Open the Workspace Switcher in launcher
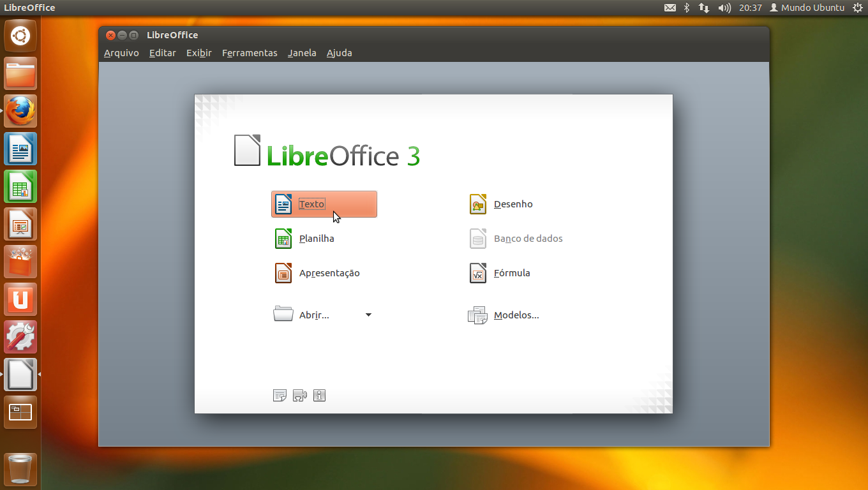The image size is (868, 490). coord(20,412)
